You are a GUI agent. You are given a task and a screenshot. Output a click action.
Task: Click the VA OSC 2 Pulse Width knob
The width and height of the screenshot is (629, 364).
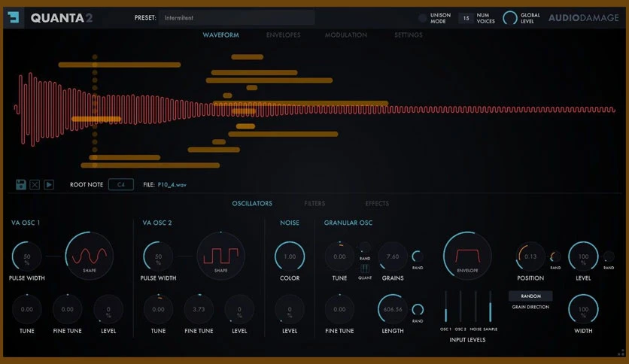[159, 256]
